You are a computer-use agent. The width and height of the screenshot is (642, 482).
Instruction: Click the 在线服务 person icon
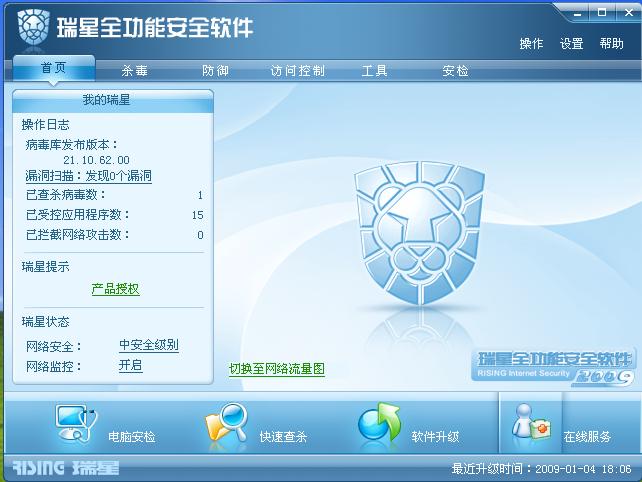pos(531,422)
